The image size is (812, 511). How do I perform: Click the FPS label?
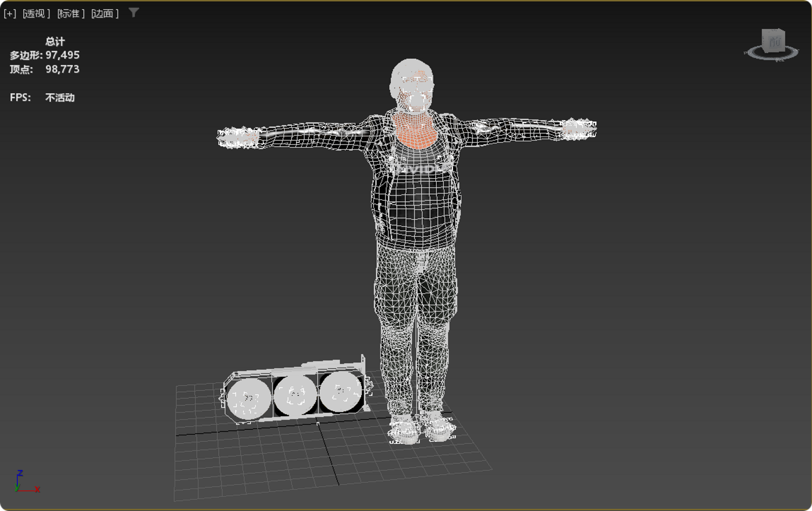20,97
